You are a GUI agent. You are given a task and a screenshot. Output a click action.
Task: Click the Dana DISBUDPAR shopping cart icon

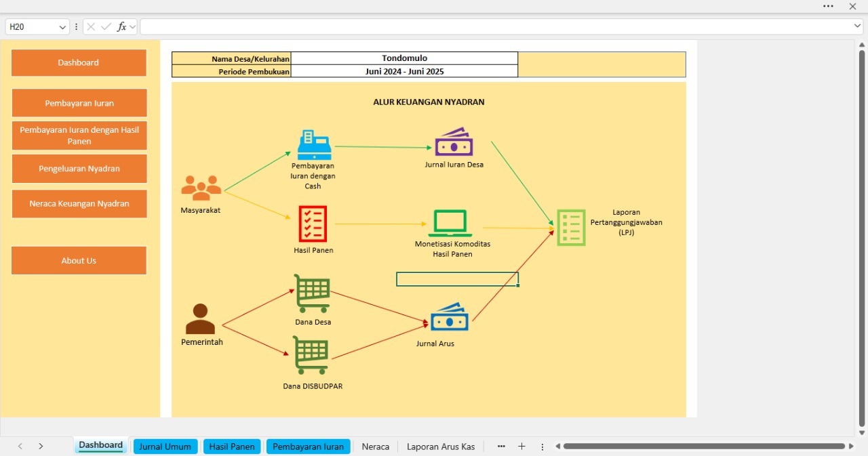click(311, 356)
